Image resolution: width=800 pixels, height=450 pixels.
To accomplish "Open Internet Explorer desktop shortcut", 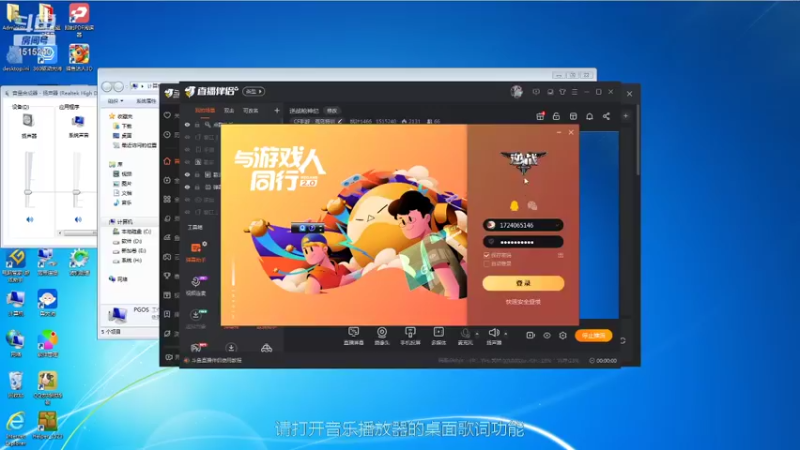I will [16, 429].
